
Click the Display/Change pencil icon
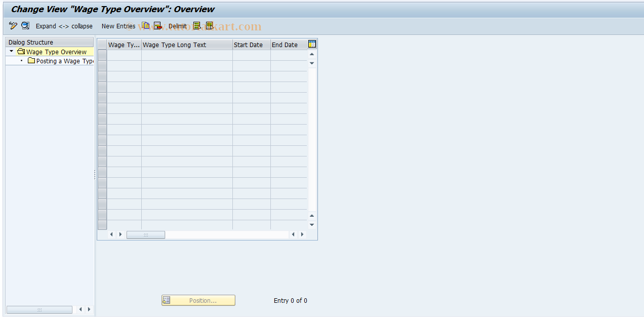[x=13, y=26]
